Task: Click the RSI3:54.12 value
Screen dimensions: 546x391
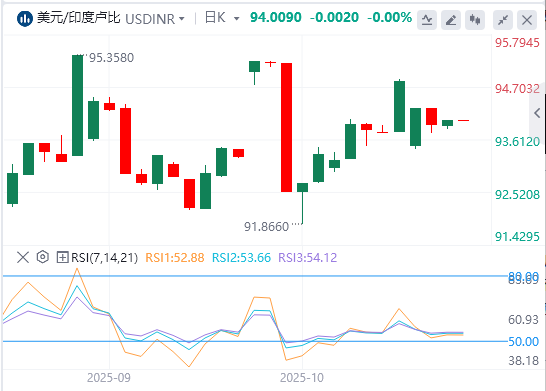Action: point(307,258)
